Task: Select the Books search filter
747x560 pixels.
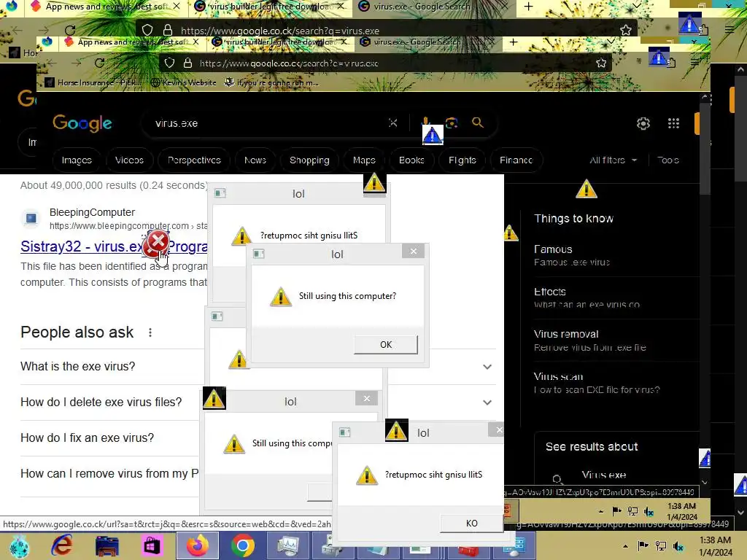Action: click(411, 160)
